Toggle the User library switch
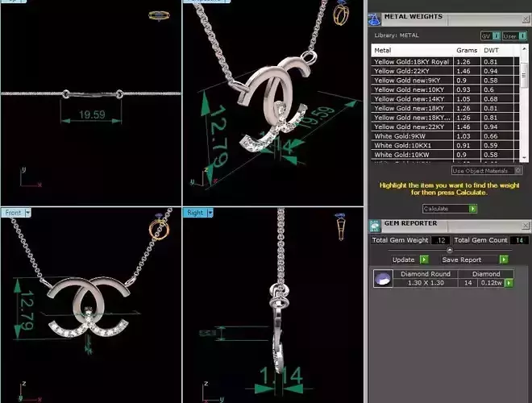This screenshot has height=403, width=532. (x=514, y=35)
